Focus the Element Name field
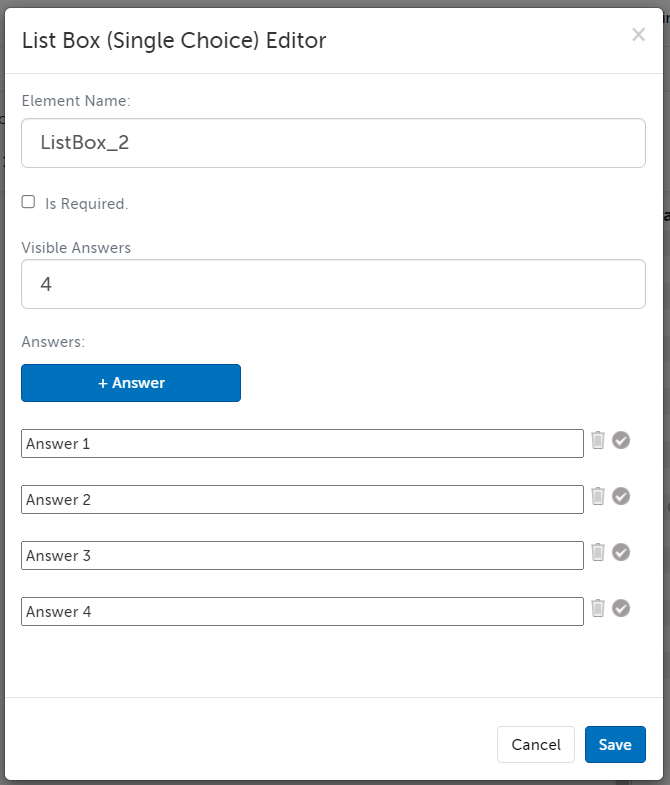 pos(333,143)
